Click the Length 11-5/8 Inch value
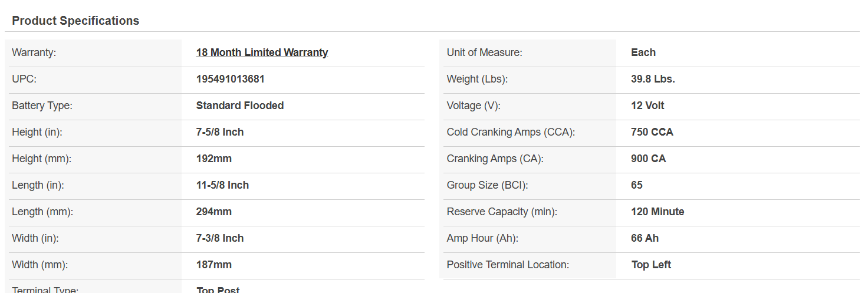Image resolution: width=868 pixels, height=293 pixels. [x=222, y=185]
